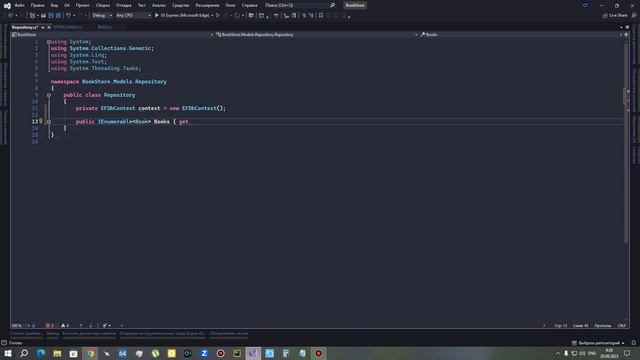Open the Проект menu
640x360 pixels.
82,5
